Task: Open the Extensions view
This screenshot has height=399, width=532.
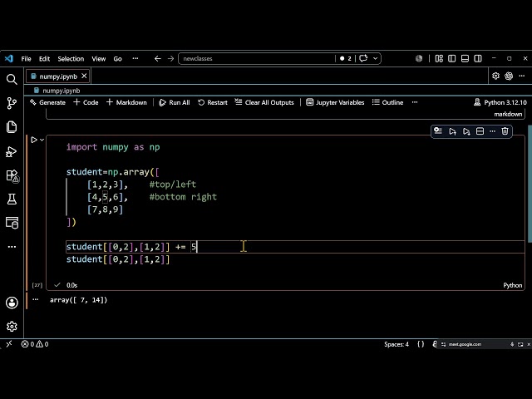Action: 12,175
